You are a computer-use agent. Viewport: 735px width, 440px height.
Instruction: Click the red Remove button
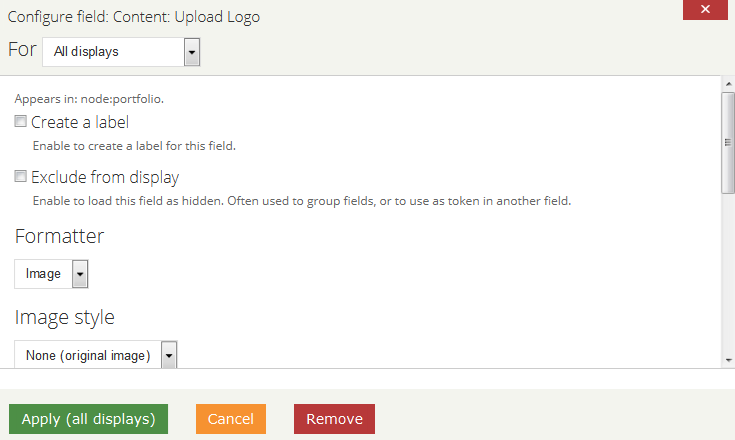334,419
